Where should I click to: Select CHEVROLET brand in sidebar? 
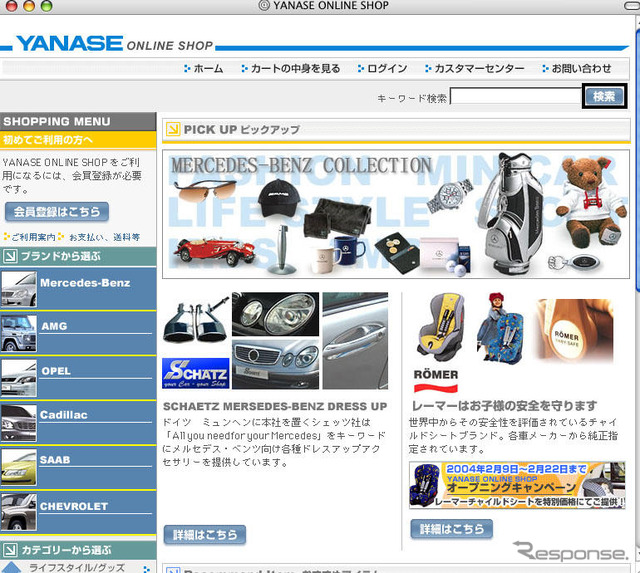tap(74, 506)
